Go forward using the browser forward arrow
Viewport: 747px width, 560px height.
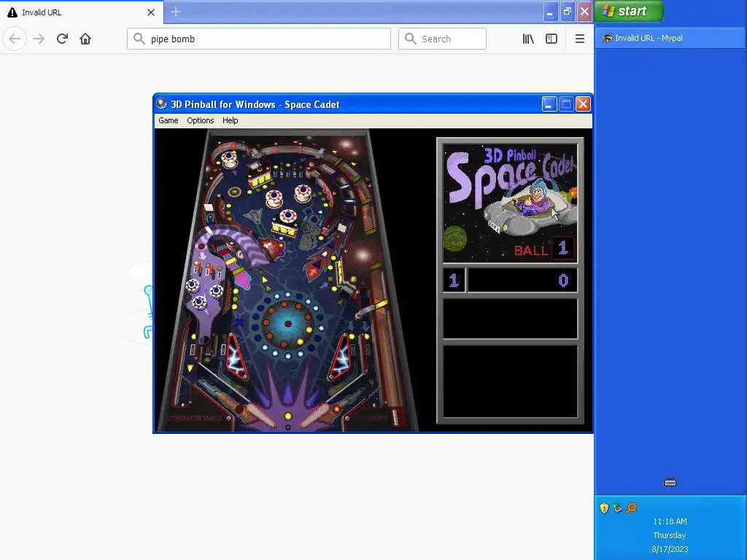39,39
